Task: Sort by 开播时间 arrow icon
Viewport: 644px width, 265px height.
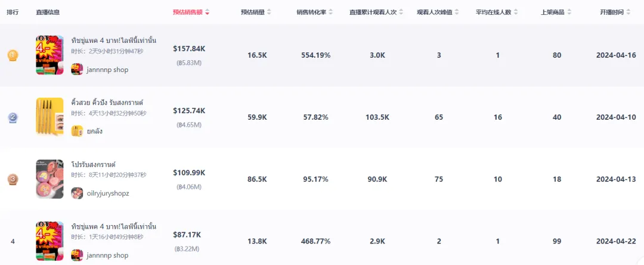Action: [x=628, y=13]
